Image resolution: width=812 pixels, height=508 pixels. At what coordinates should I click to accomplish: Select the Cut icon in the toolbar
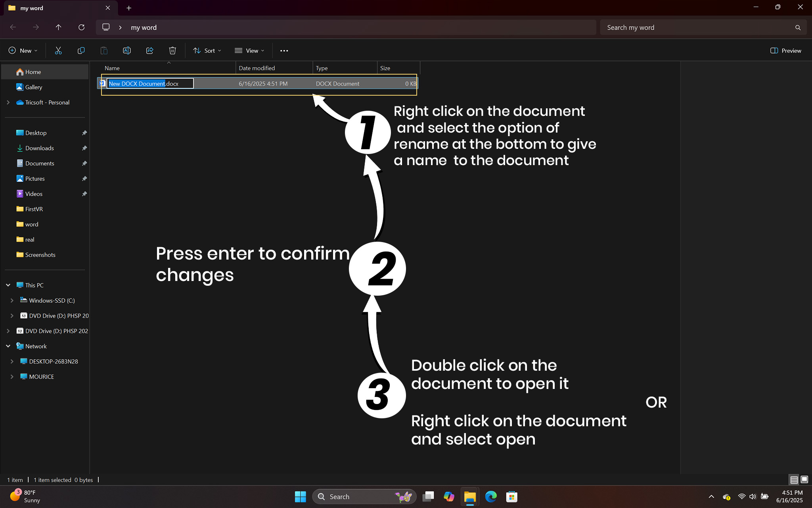[x=58, y=50]
